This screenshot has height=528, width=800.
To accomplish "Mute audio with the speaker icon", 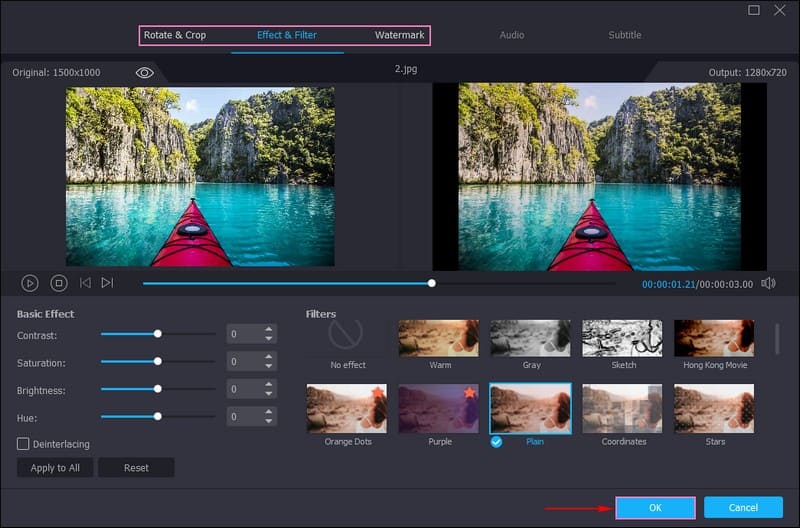I will coord(768,283).
